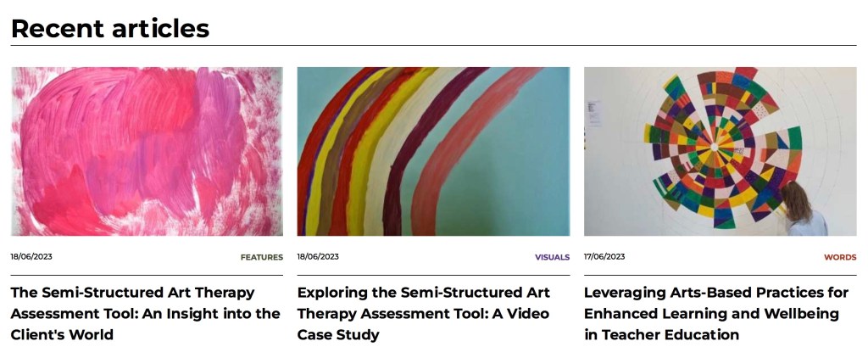Open the colorful circular mosaic thumbnail
The width and height of the screenshot is (868, 358).
[720, 151]
